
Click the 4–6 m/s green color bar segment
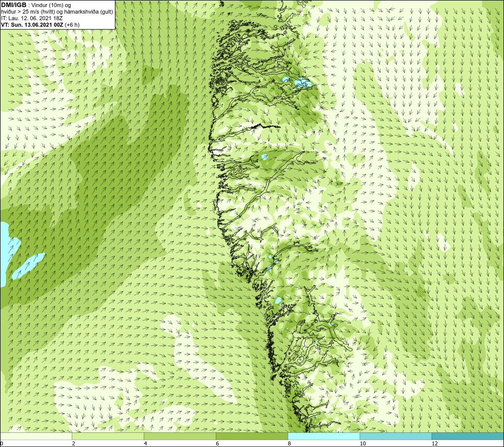tap(180, 436)
